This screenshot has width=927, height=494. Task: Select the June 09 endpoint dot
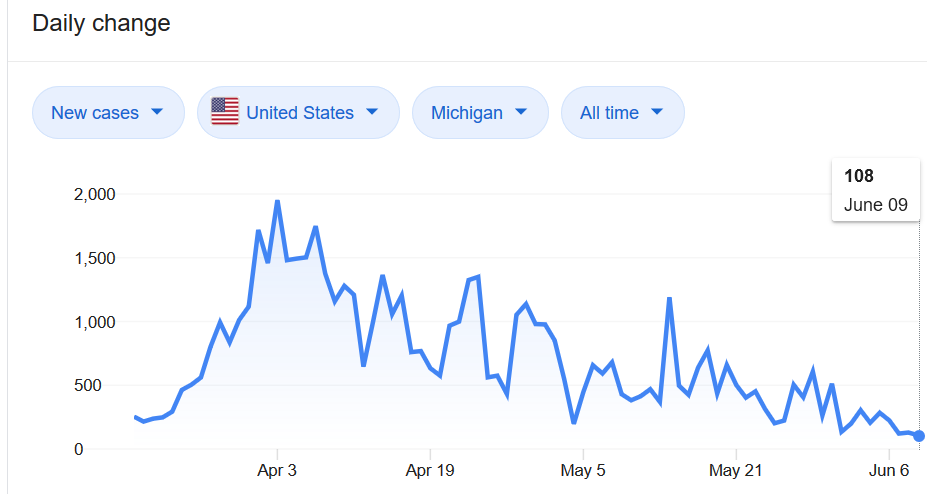pos(919,436)
